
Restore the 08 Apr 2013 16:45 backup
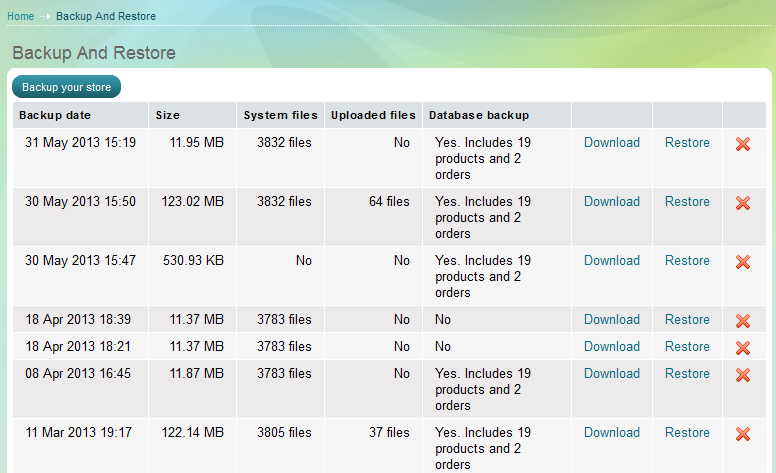(x=687, y=374)
